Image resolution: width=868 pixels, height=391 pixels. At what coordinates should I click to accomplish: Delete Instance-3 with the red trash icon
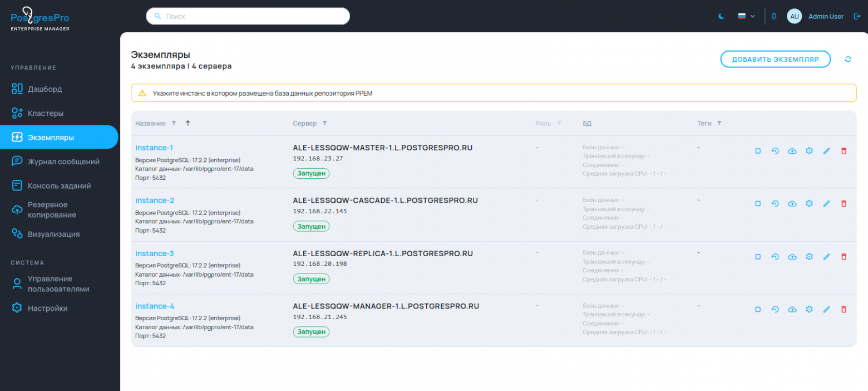click(x=844, y=257)
